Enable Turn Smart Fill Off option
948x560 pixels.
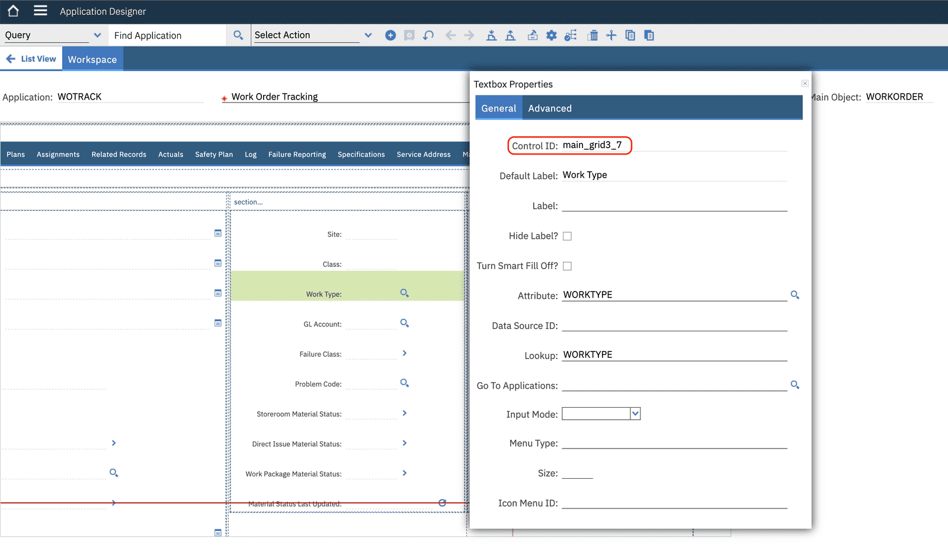[567, 265]
